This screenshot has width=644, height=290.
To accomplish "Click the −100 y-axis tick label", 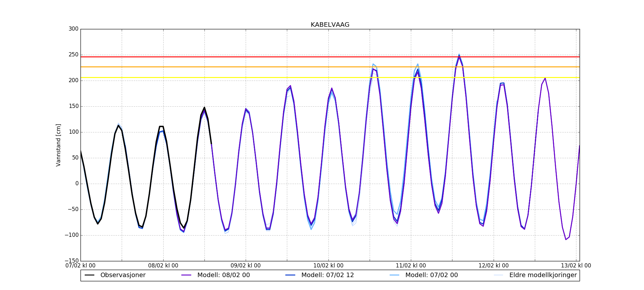I will [71, 235].
